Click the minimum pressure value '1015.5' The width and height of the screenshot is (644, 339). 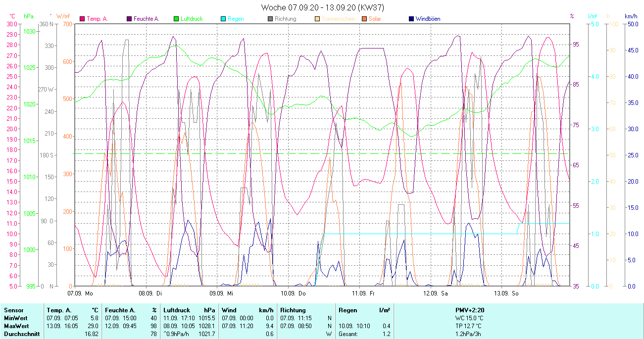[207, 318]
